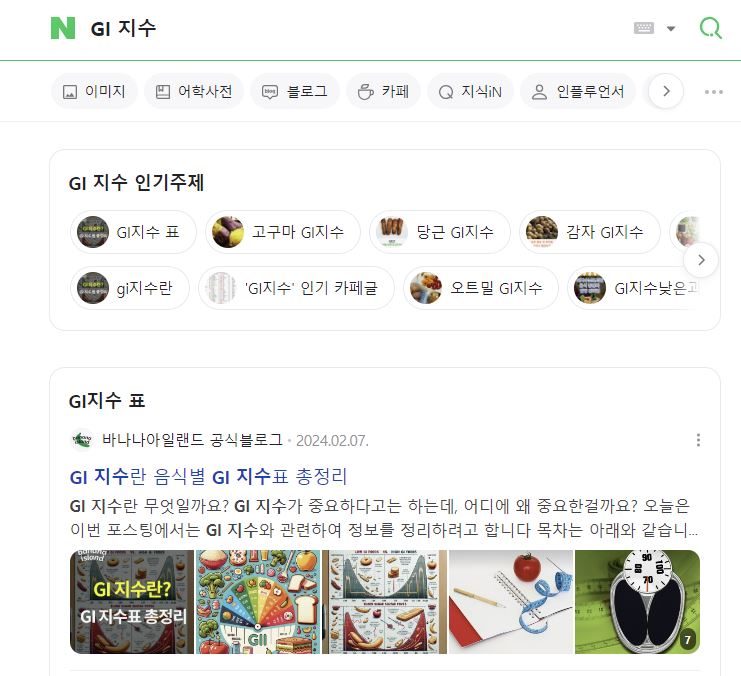The height and width of the screenshot is (676, 741).
Task: Expand the dropdown arrow beside the keyboard icon
Action: click(671, 28)
